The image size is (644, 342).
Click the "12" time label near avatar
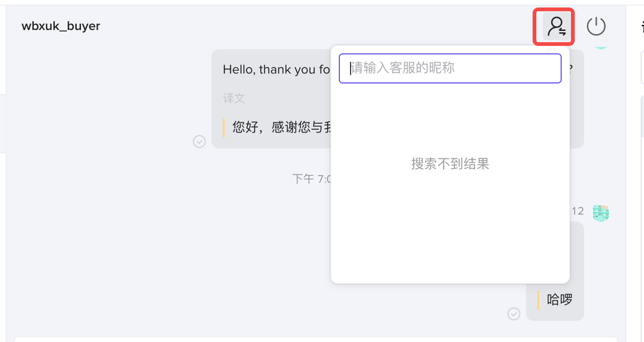[578, 211]
